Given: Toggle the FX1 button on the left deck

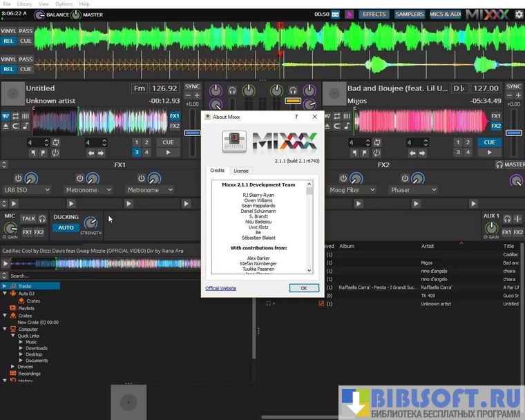Looking at the screenshot, I should coord(175,116).
